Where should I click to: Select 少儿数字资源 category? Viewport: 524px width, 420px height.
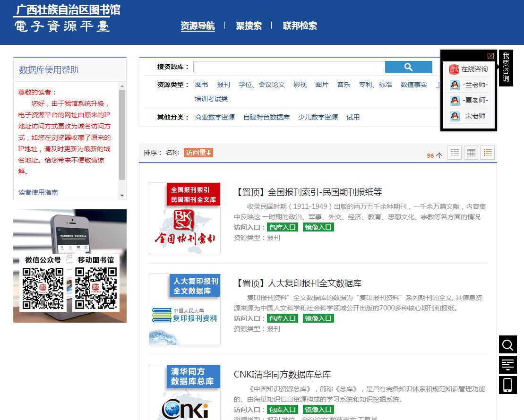(318, 117)
